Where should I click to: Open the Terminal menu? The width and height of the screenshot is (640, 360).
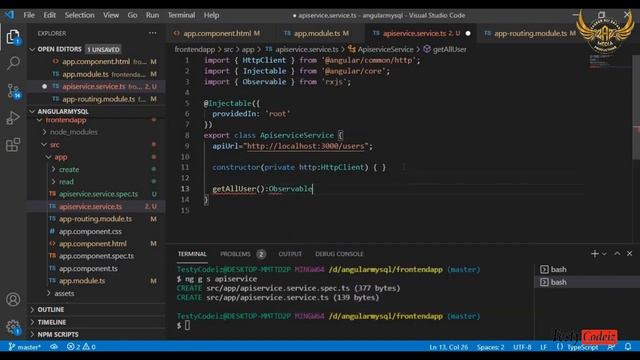click(181, 15)
